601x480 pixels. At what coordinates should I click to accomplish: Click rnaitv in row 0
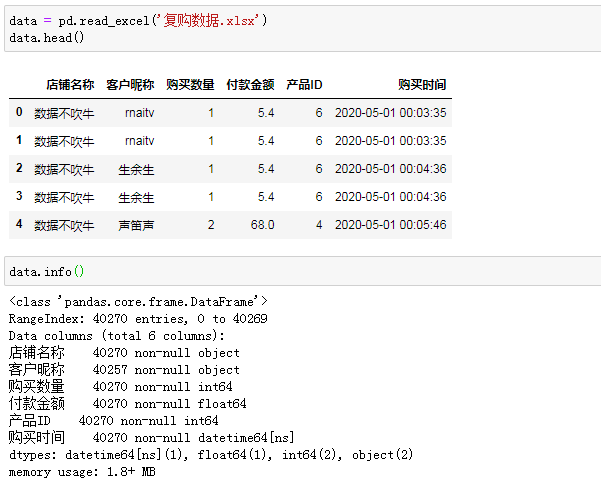pos(140,113)
